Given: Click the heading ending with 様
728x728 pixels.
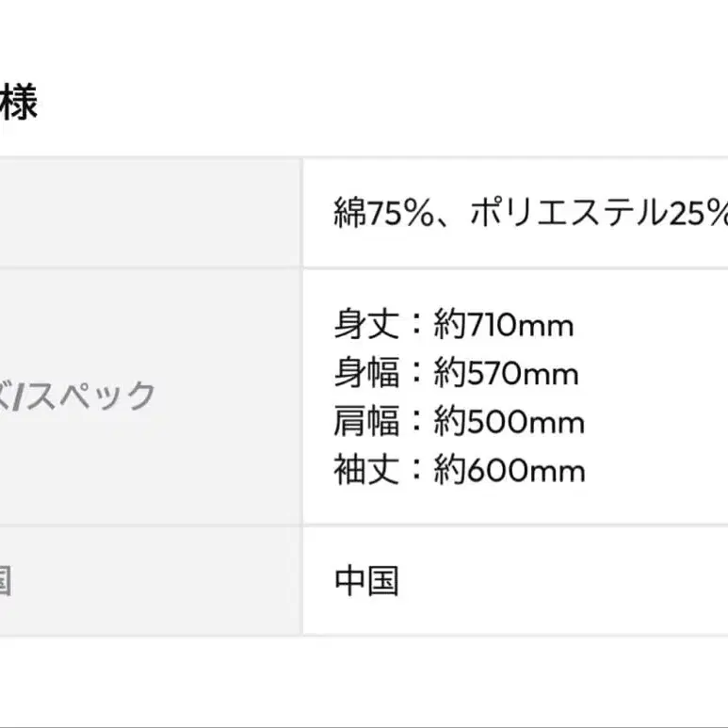Looking at the screenshot, I should (18, 102).
